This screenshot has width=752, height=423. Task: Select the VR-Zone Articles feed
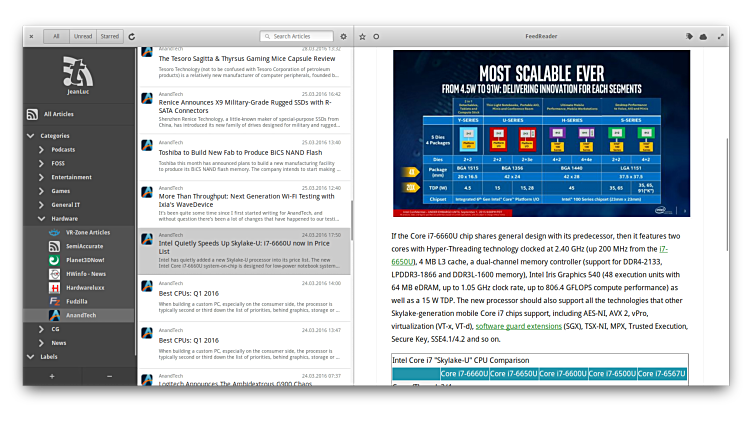[87, 232]
